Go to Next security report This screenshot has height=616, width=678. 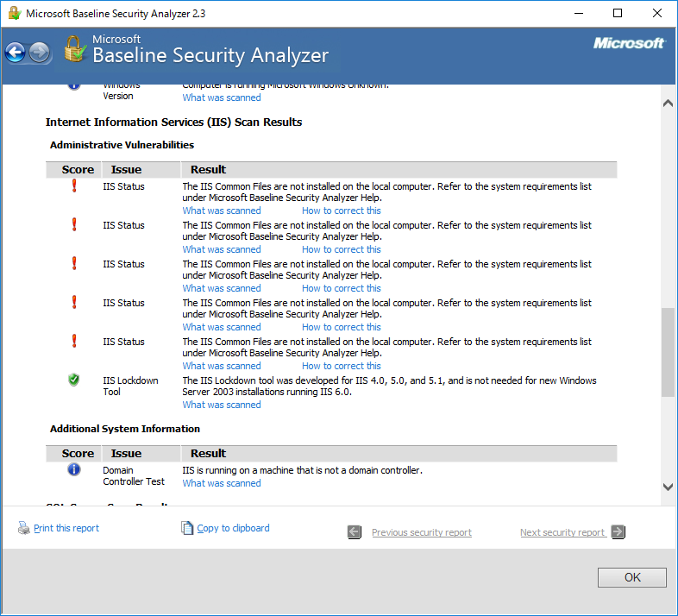562,532
